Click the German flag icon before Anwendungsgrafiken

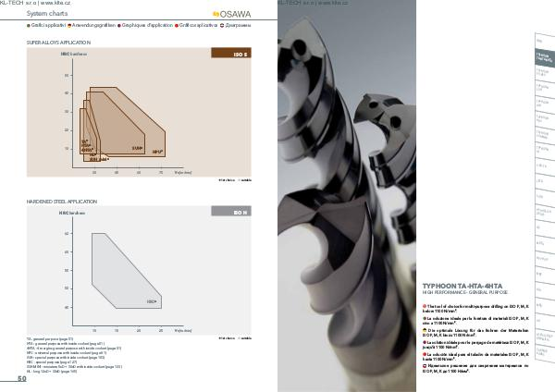point(69,26)
